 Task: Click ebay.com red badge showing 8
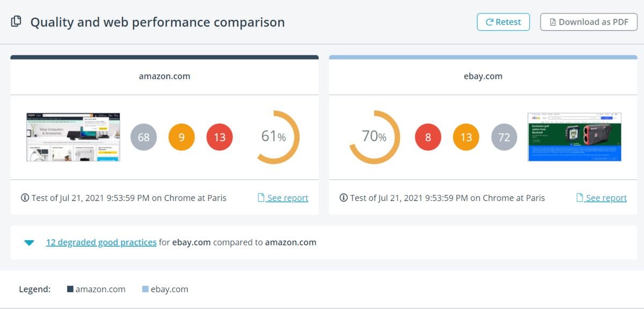428,137
